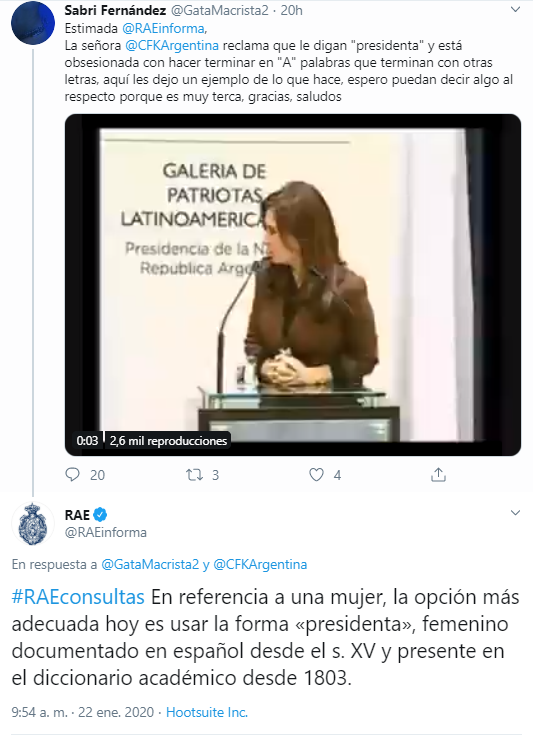
Task: Retweet Sabri Fernández's tweet
Action: [x=194, y=475]
